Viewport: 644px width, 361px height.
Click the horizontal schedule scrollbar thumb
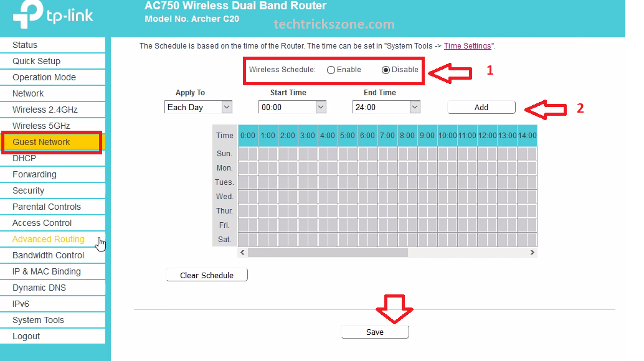(328, 253)
